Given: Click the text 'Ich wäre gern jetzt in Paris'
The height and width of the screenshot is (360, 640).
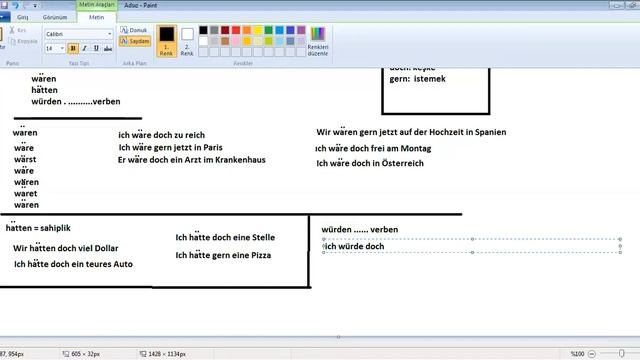Looking at the screenshot, I should 171,147.
